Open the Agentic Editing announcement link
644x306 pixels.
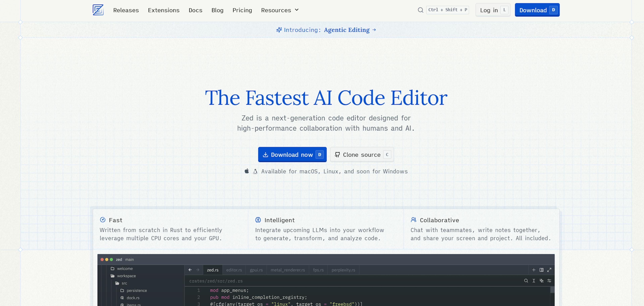click(346, 30)
